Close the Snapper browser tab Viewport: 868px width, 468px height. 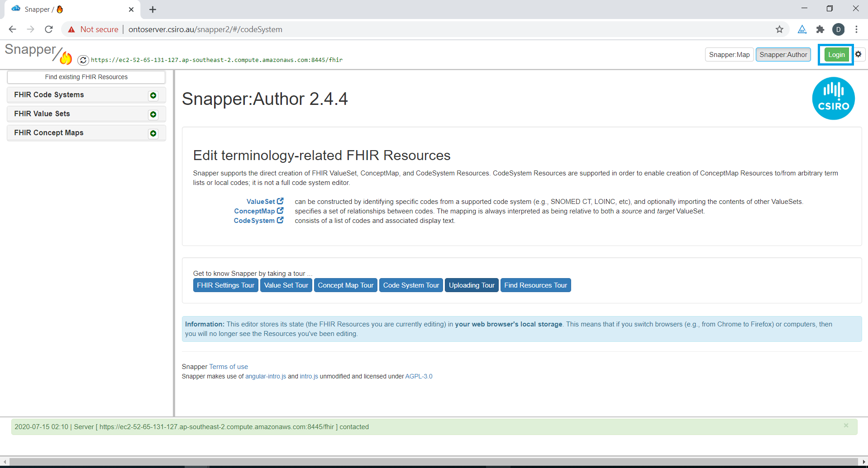pos(131,9)
